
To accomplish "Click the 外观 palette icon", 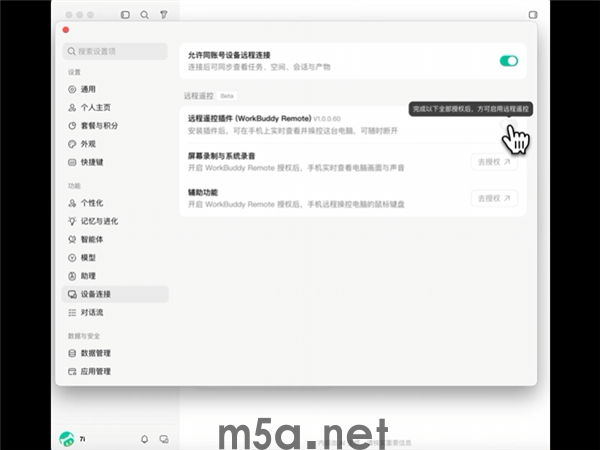I will coord(72,144).
